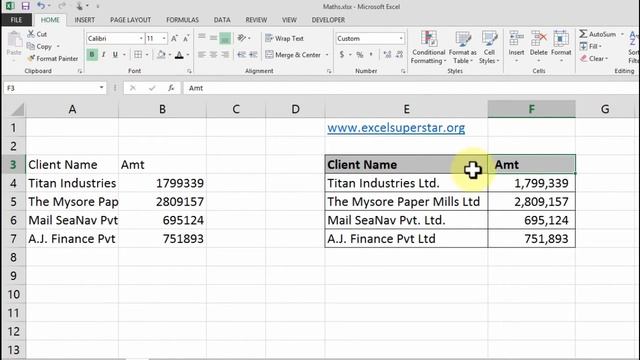
Task: Switch to the INSERT tab
Action: click(84, 20)
